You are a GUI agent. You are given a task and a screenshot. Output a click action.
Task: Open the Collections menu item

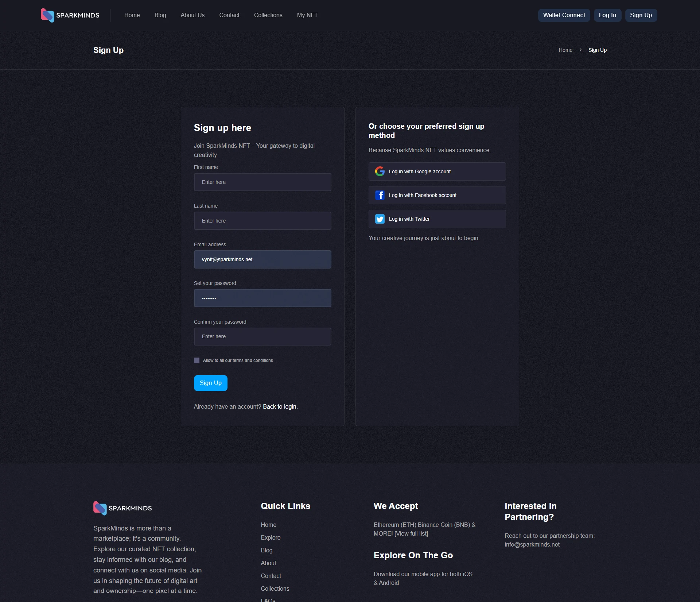pyautogui.click(x=268, y=15)
